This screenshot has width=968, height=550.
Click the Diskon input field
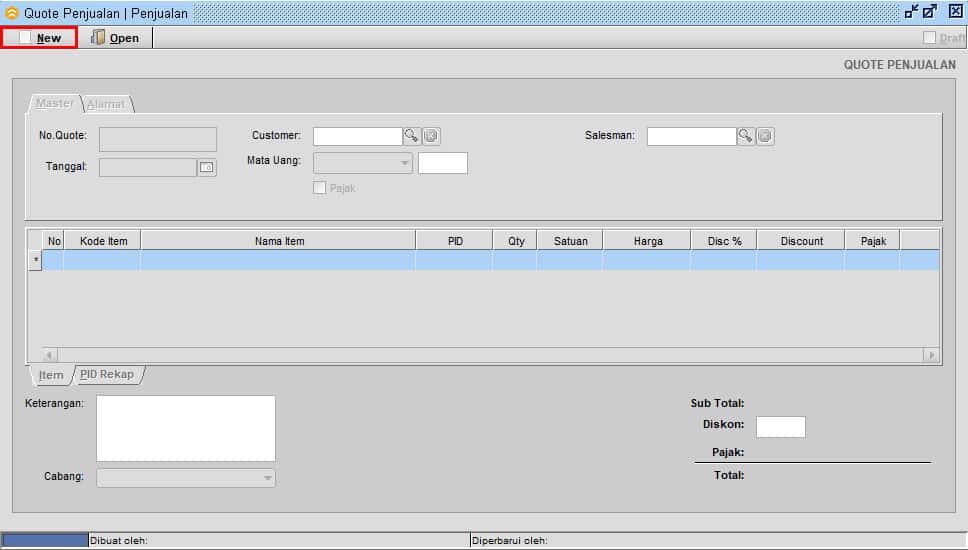tap(780, 427)
